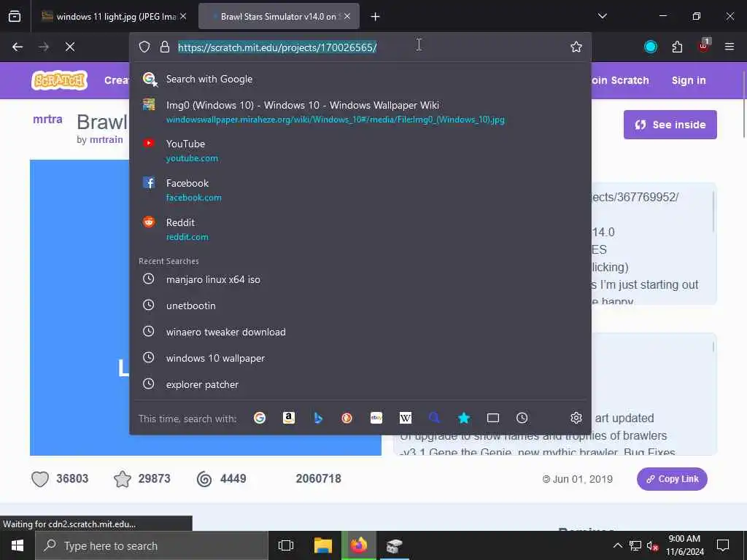Favorite the project with star icon
The width and height of the screenshot is (747, 560).
123,479
